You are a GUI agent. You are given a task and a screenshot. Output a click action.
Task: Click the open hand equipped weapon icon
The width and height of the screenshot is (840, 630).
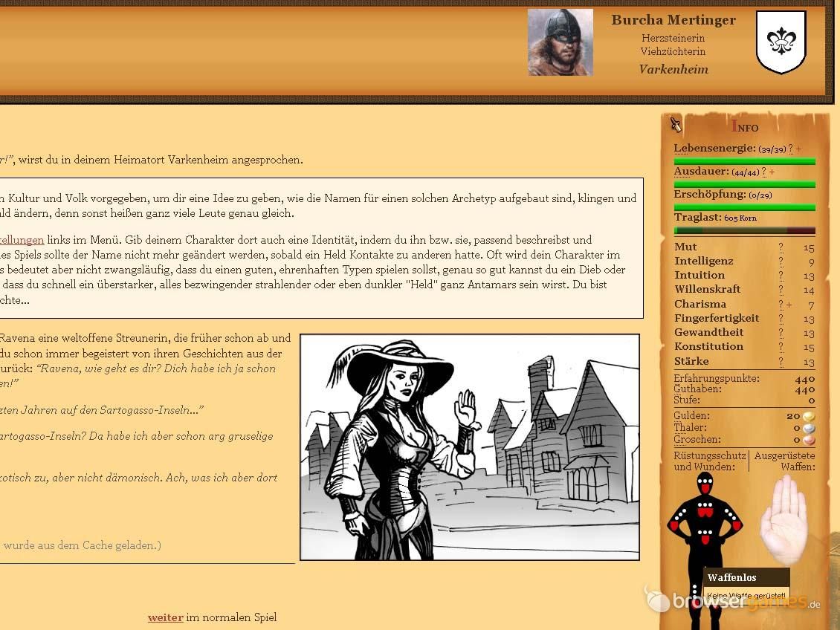[x=784, y=520]
